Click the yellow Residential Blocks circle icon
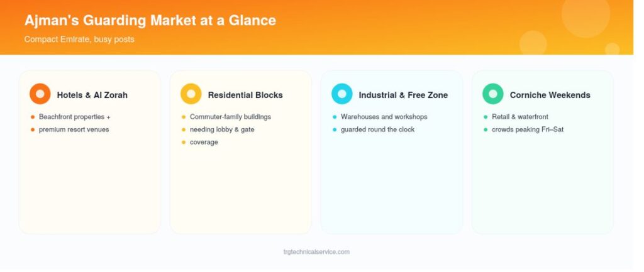Screen dimensions: 644x272 pos(191,94)
